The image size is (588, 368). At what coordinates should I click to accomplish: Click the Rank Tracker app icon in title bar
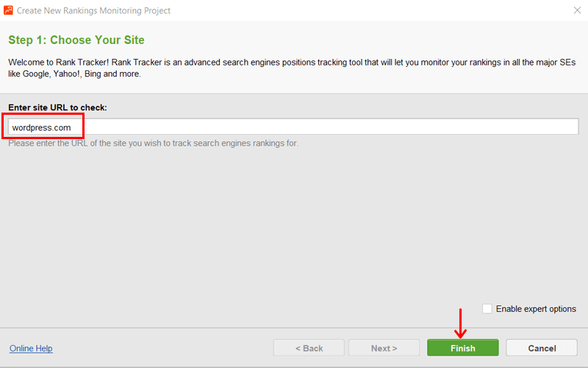[8, 10]
